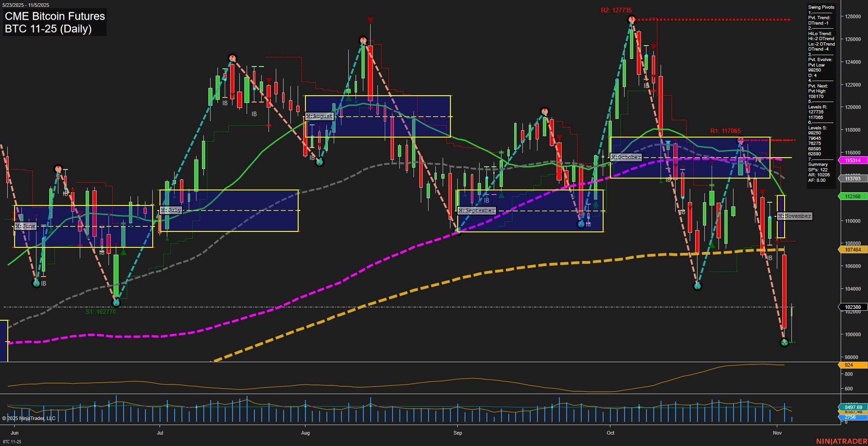This screenshot has width=868, height=446.
Task: Click the M:October monthly session label
Action: click(x=626, y=157)
